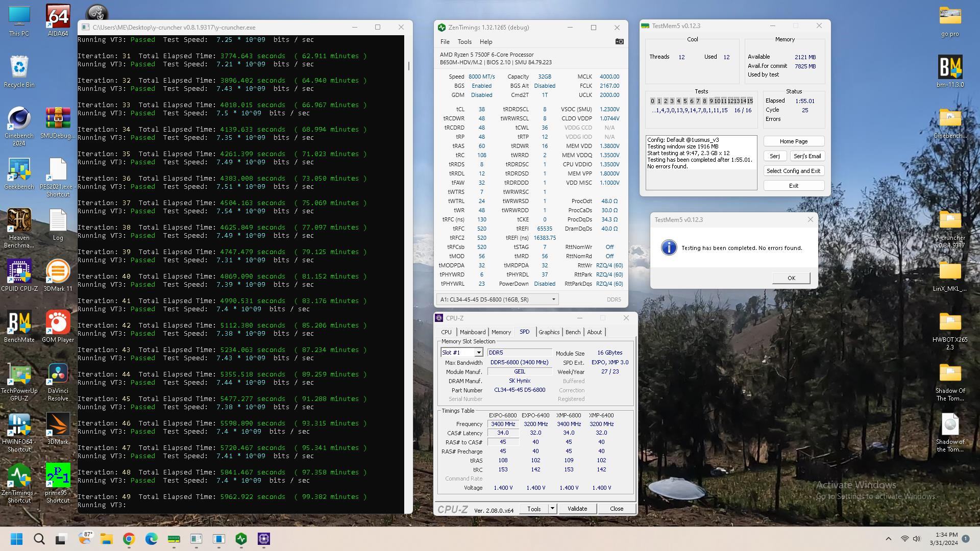
Task: Open the bm-11.3.0 desktop icon
Action: pyautogui.click(x=950, y=71)
